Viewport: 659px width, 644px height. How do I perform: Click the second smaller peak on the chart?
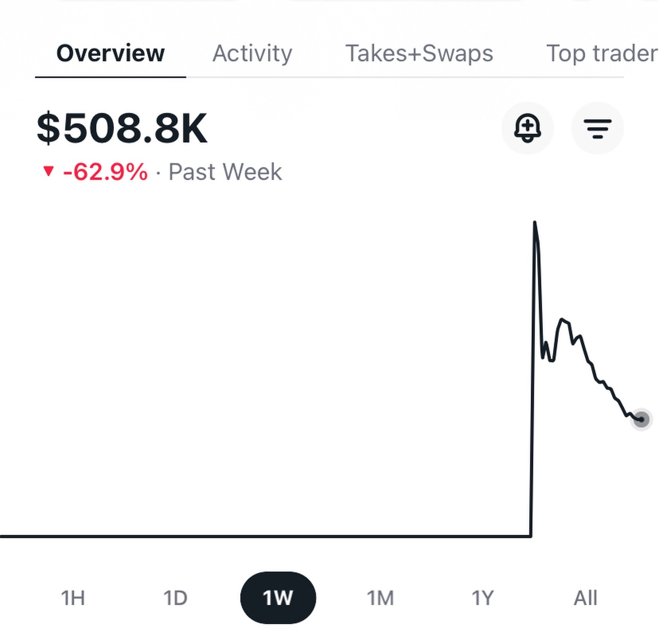coord(562,320)
